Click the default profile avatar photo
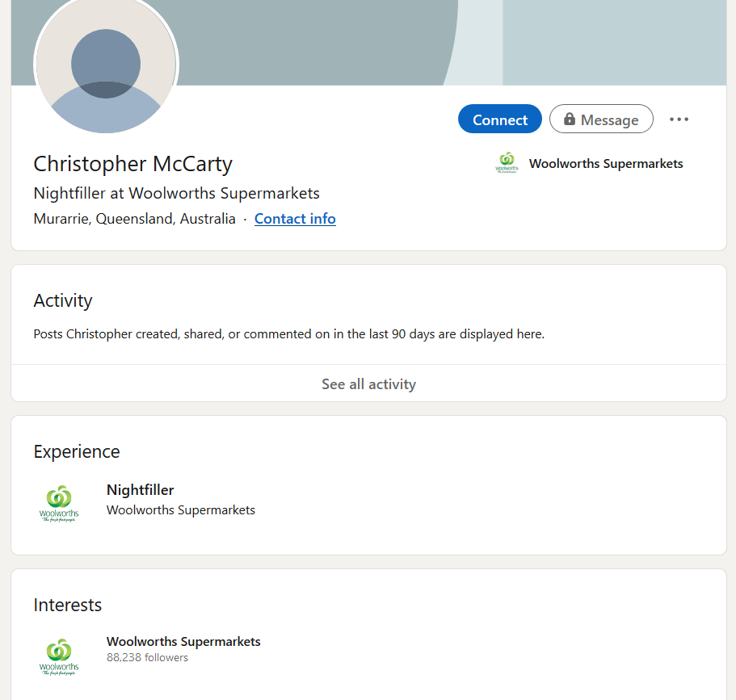The height and width of the screenshot is (700, 736). [106, 65]
